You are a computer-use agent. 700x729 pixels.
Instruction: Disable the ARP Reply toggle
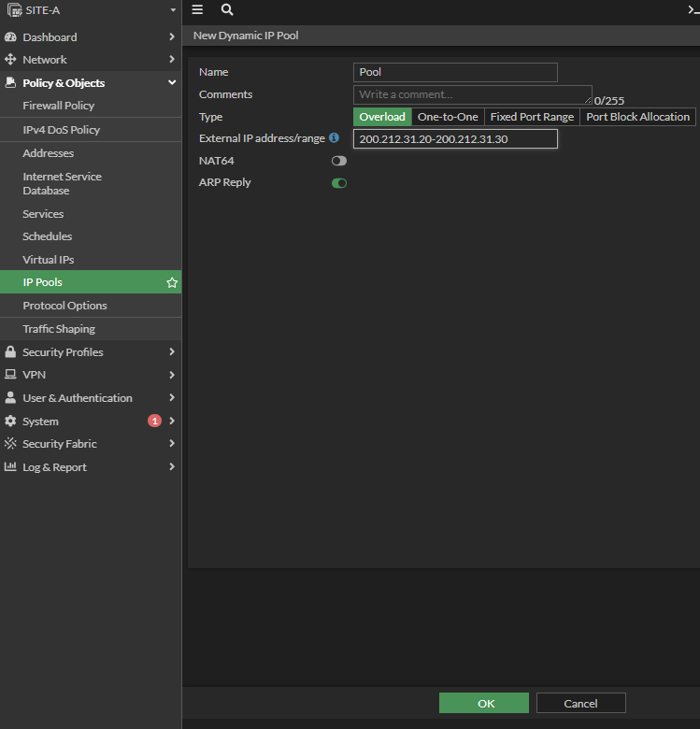(338, 183)
